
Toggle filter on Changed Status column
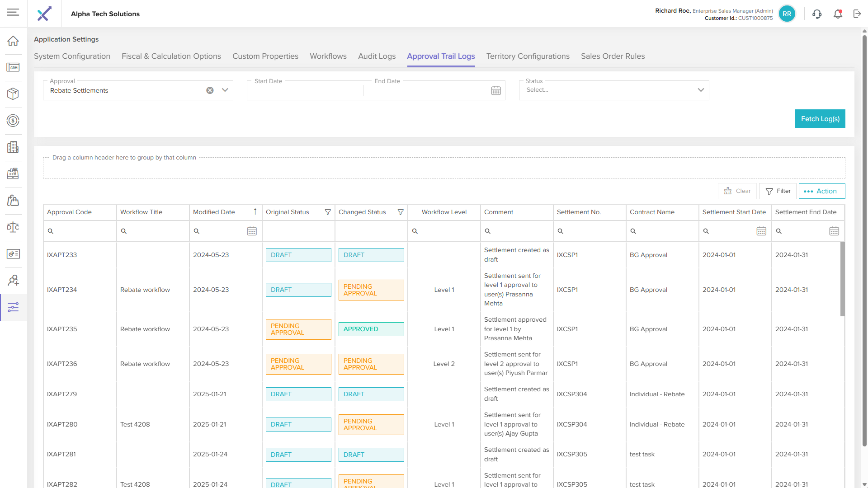point(401,212)
